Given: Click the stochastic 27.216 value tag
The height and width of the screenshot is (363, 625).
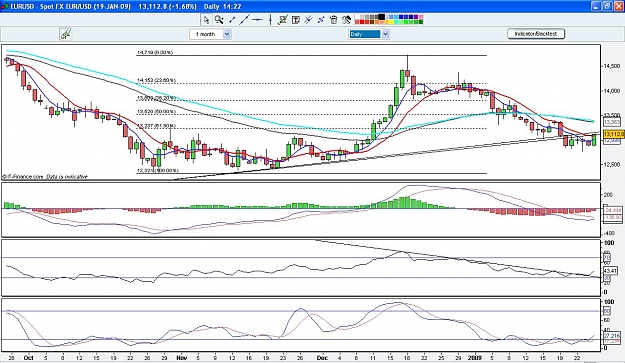Looking at the screenshot, I should 612,336.
